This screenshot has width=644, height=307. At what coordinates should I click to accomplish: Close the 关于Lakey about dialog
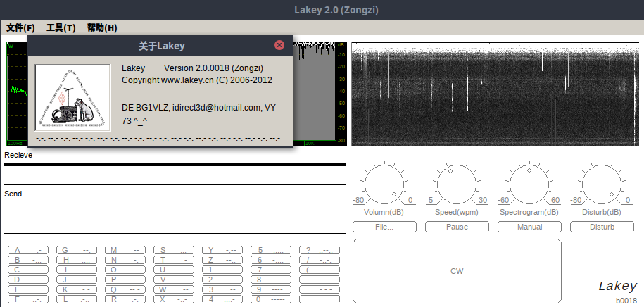(x=279, y=45)
